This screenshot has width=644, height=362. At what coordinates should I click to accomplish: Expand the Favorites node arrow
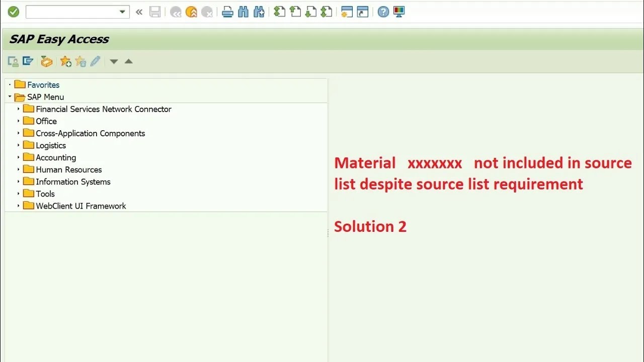coord(10,84)
